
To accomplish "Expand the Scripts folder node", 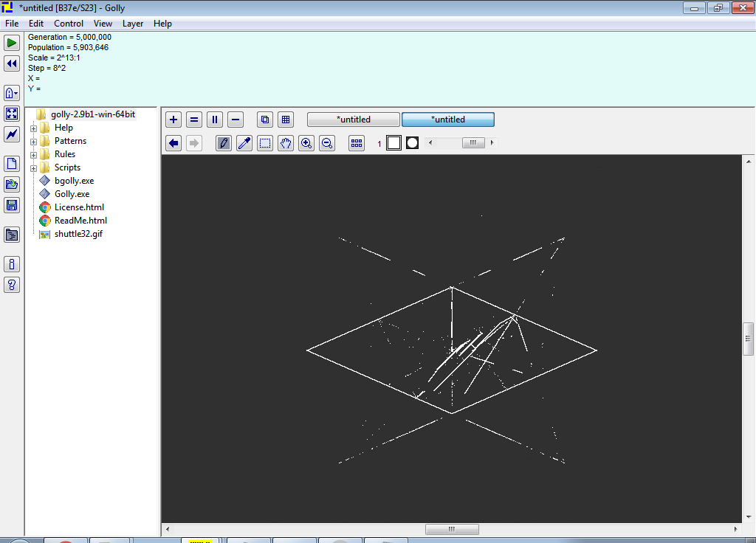I will pos(34,168).
